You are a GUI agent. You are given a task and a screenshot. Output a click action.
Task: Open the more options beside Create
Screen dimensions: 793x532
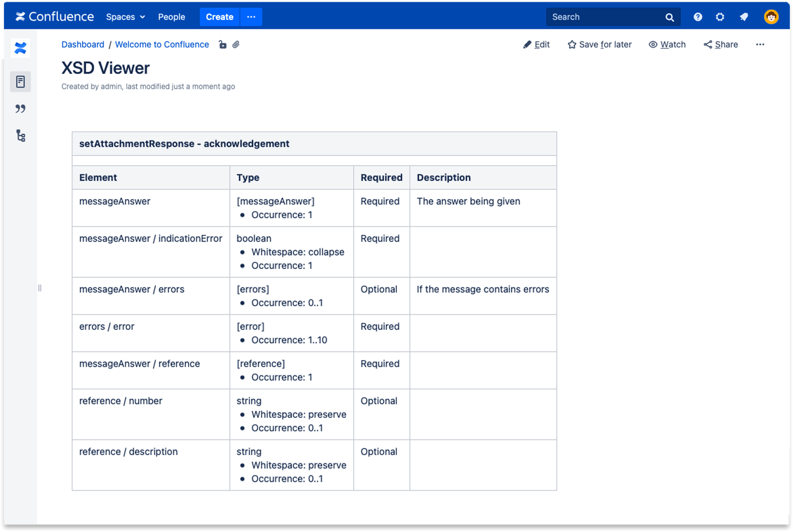251,17
